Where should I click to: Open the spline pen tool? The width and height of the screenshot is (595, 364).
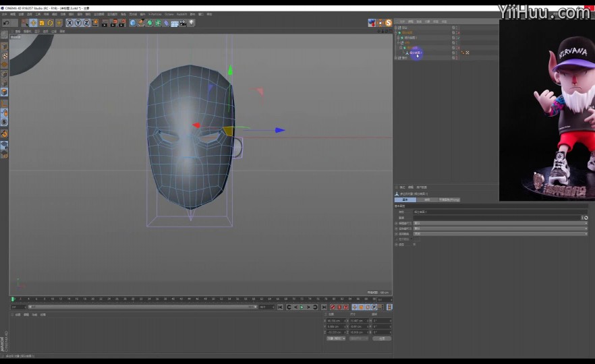[141, 23]
